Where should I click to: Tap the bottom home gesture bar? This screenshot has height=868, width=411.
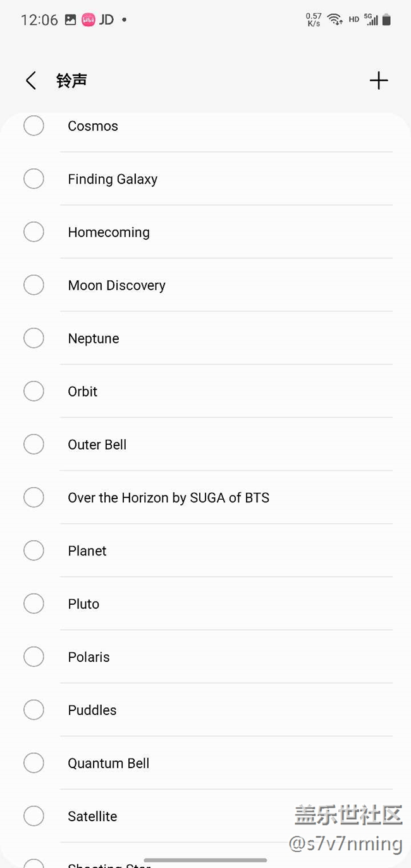point(205,860)
